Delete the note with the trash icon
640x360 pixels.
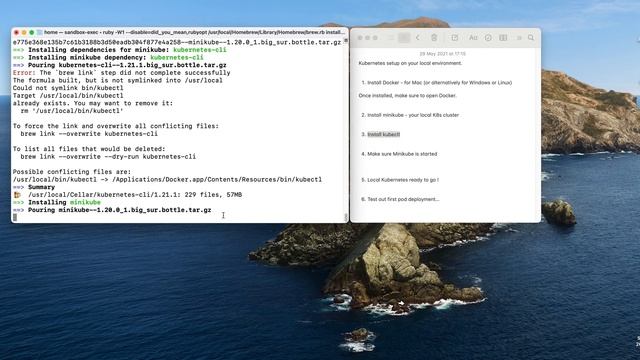434,38
